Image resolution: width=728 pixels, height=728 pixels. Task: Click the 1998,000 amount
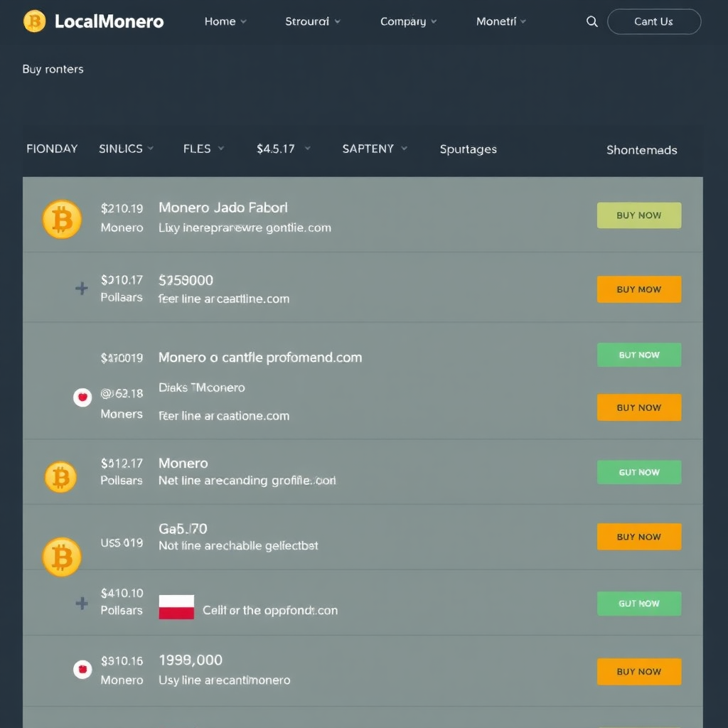[191, 660]
